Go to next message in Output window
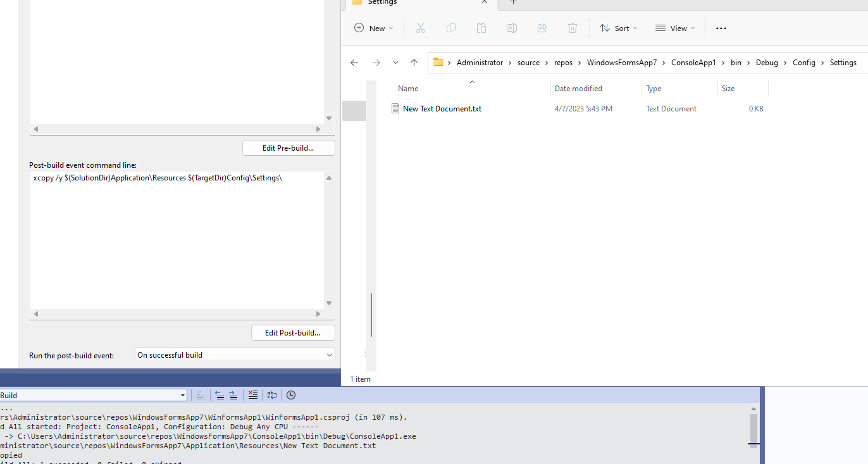Screen dimensions: 868x464 coord(233,395)
